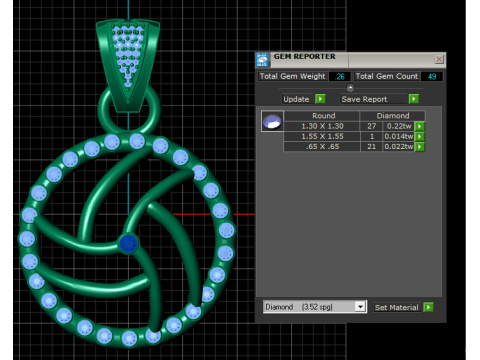The height and width of the screenshot is (360, 480).
Task: Click the green arrow beside Save Report
Action: (x=414, y=99)
